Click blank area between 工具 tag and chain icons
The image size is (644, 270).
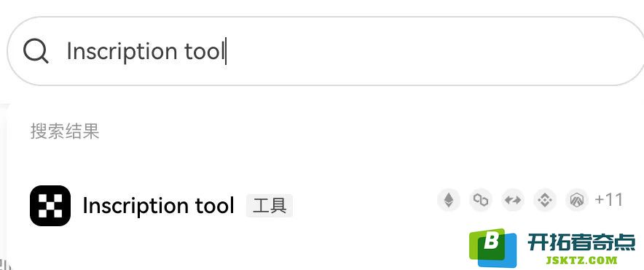click(365, 205)
